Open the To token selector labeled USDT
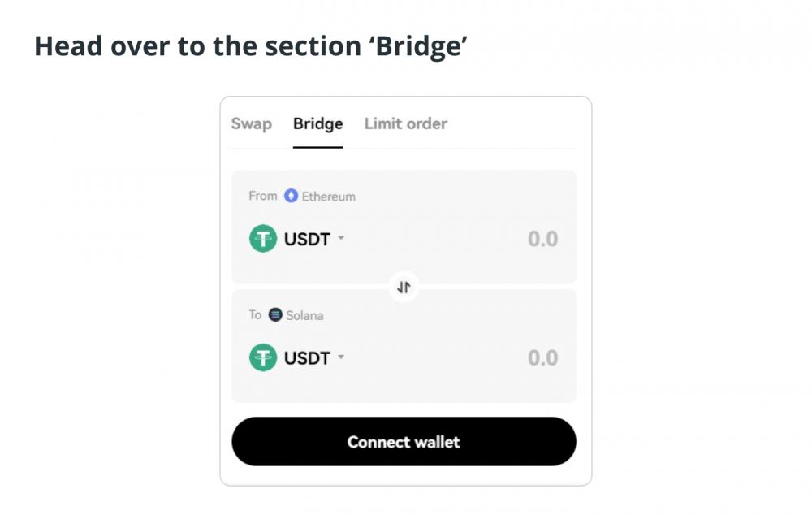Image resolution: width=812 pixels, height=515 pixels. (x=297, y=357)
